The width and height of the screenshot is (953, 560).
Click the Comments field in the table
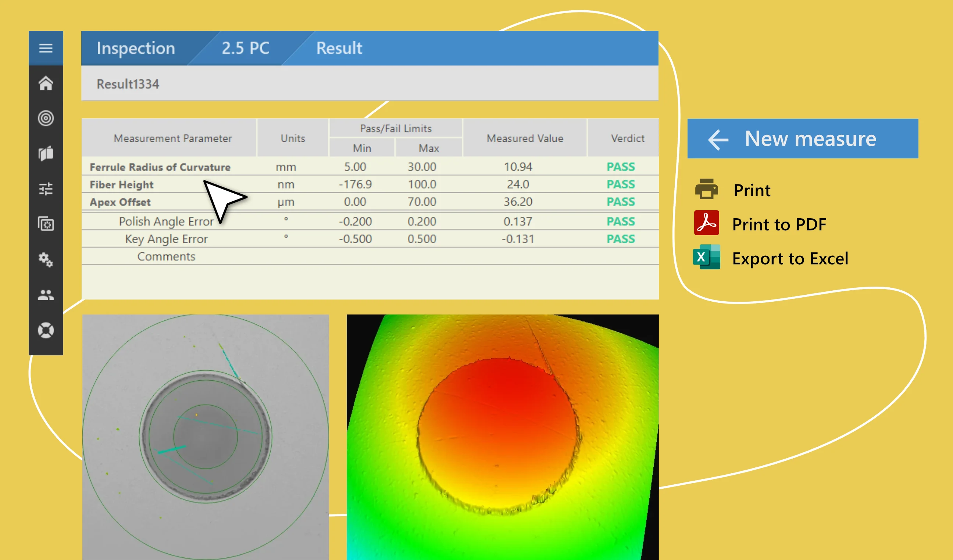(x=166, y=256)
